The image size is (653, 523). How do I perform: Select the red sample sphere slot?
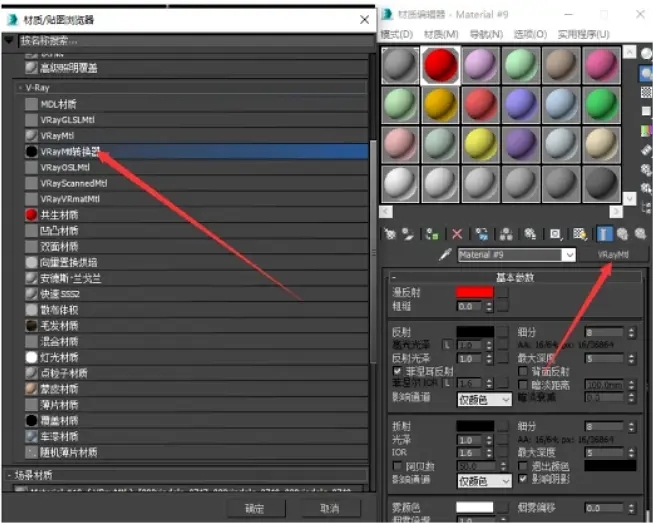[440, 66]
